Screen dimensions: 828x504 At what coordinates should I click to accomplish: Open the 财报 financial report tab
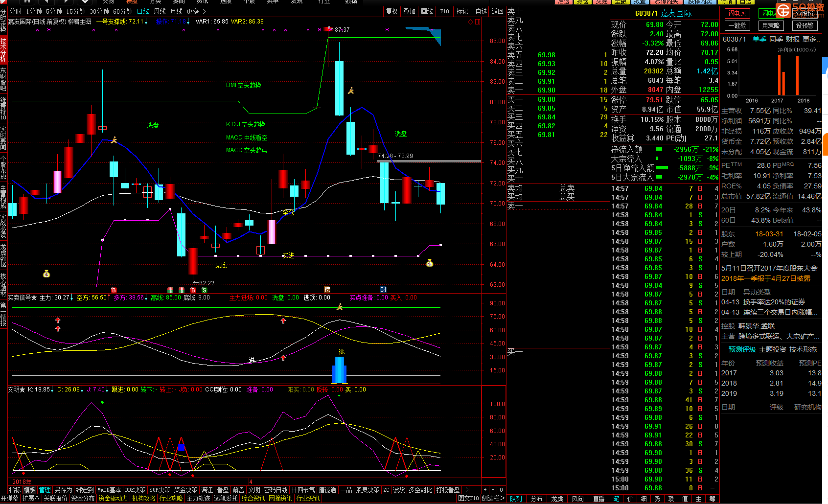[x=793, y=39]
